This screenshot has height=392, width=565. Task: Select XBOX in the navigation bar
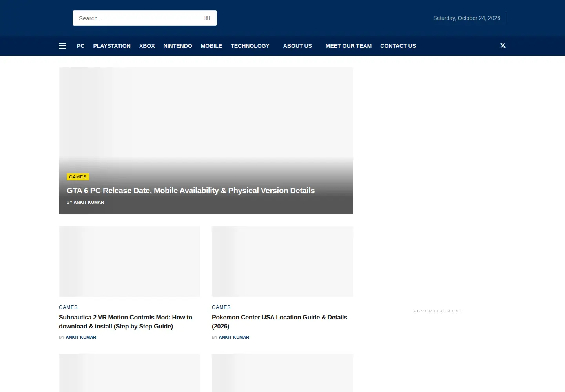[147, 46]
